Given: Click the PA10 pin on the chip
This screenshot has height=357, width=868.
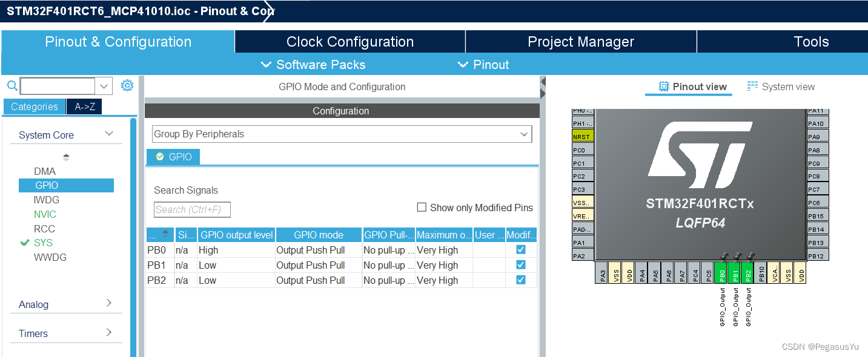Looking at the screenshot, I should pyautogui.click(x=817, y=123).
